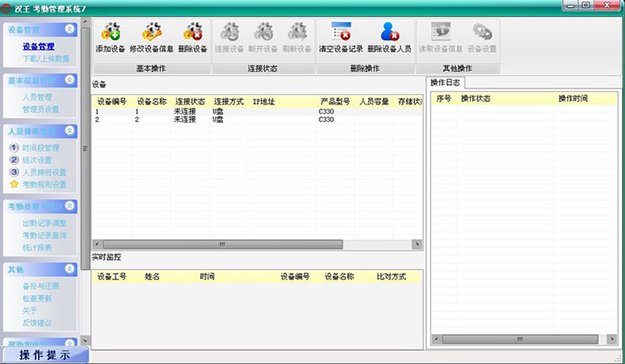Click the 操作提示 button at bottom left
625x364 pixels.
coord(45,355)
